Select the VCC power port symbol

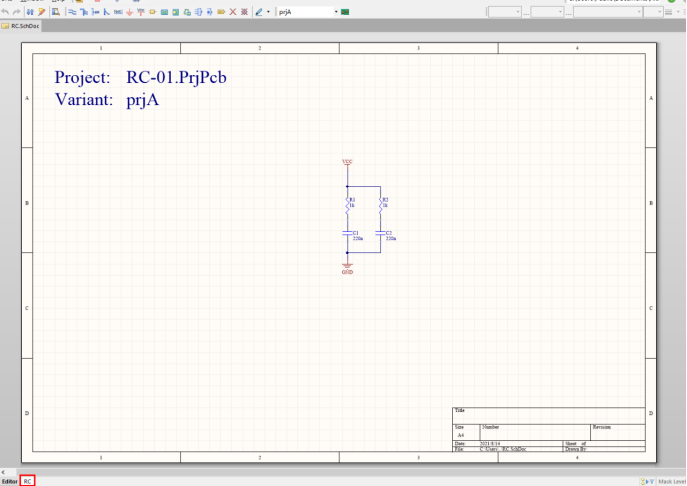point(347,164)
